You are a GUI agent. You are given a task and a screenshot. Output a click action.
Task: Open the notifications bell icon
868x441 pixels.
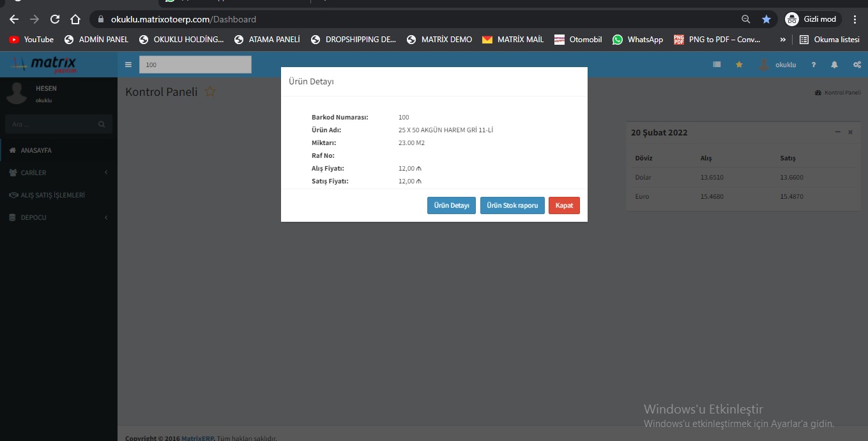[x=834, y=65]
